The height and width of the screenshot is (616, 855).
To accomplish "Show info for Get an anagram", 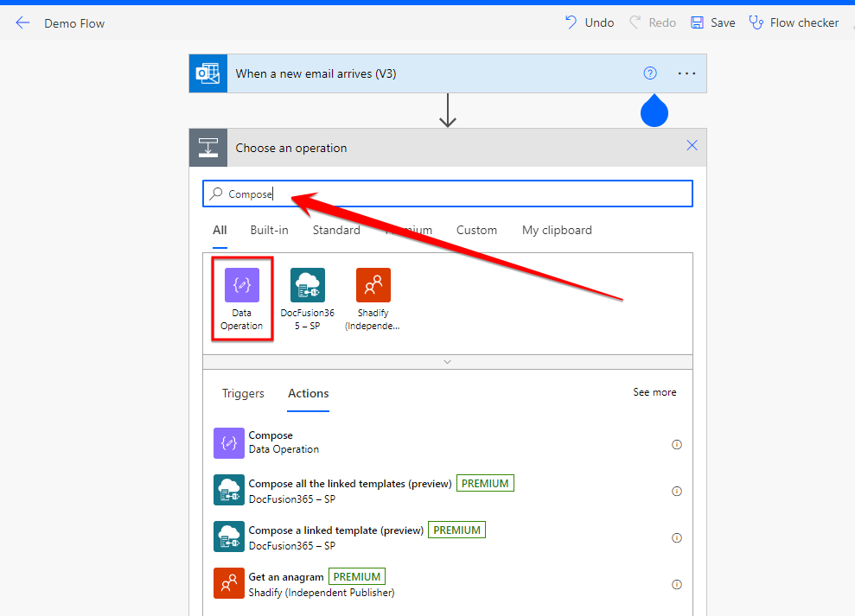I will point(677,584).
